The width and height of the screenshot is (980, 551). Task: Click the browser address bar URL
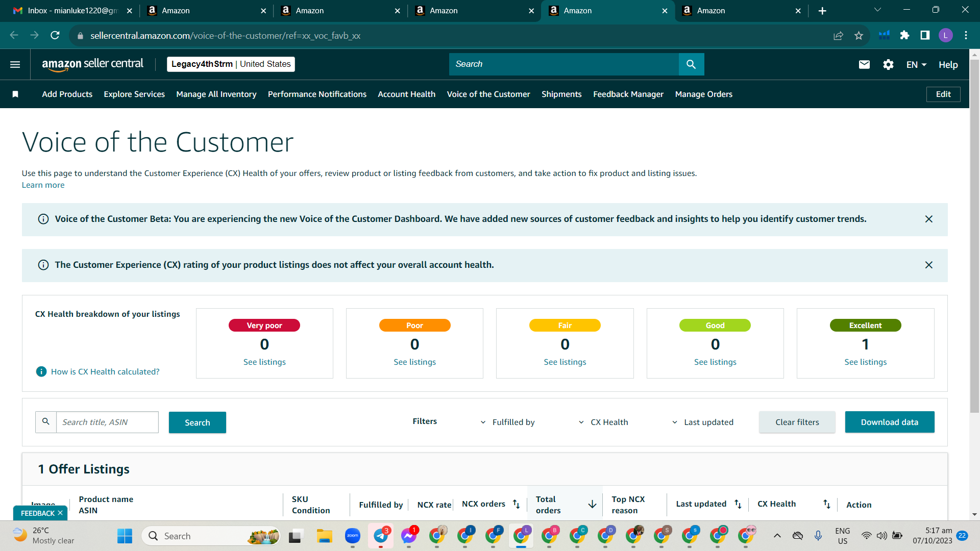pos(225,36)
